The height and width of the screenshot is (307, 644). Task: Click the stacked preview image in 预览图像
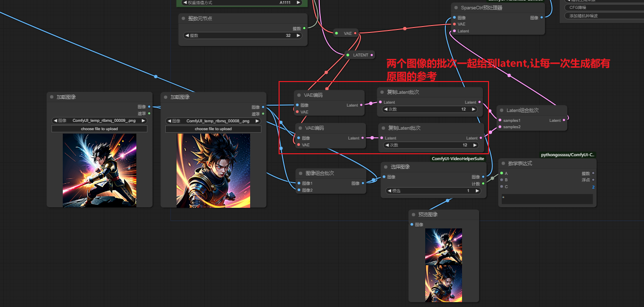click(443, 265)
